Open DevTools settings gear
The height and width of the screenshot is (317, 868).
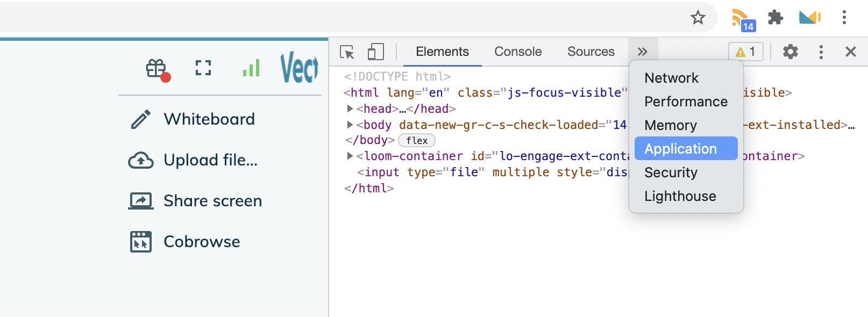coord(790,52)
